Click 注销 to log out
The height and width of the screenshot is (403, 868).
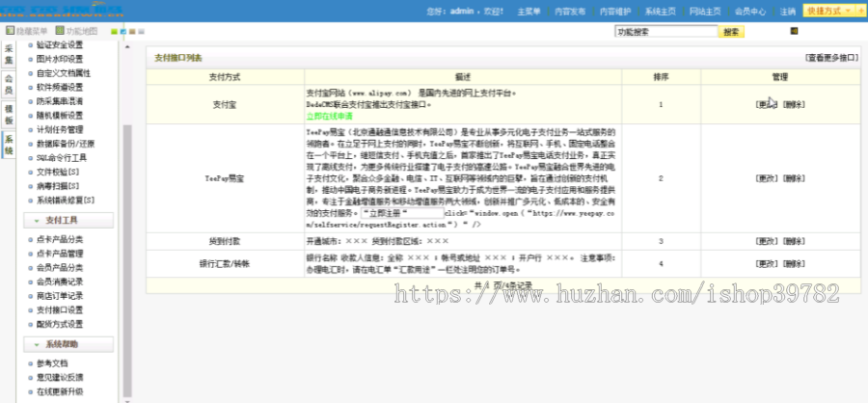coord(788,11)
